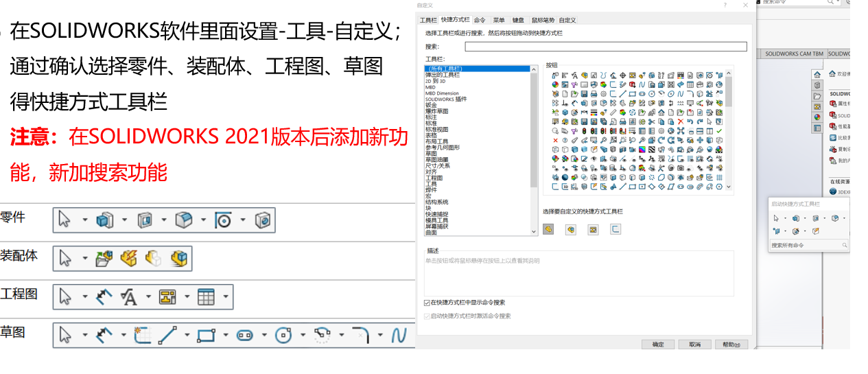Select 草图 in the 工具栏 list
868x374 pixels.
(431, 154)
